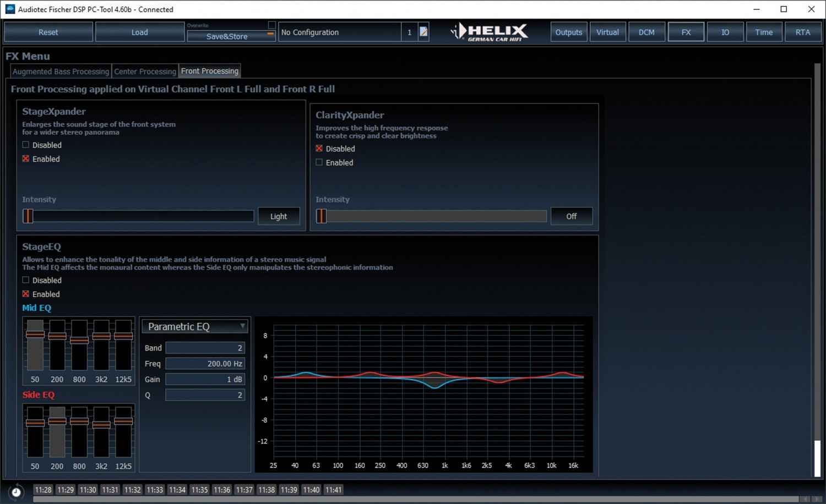Screen dimensions: 826x504
Task: Open the RTA menu
Action: [803, 32]
